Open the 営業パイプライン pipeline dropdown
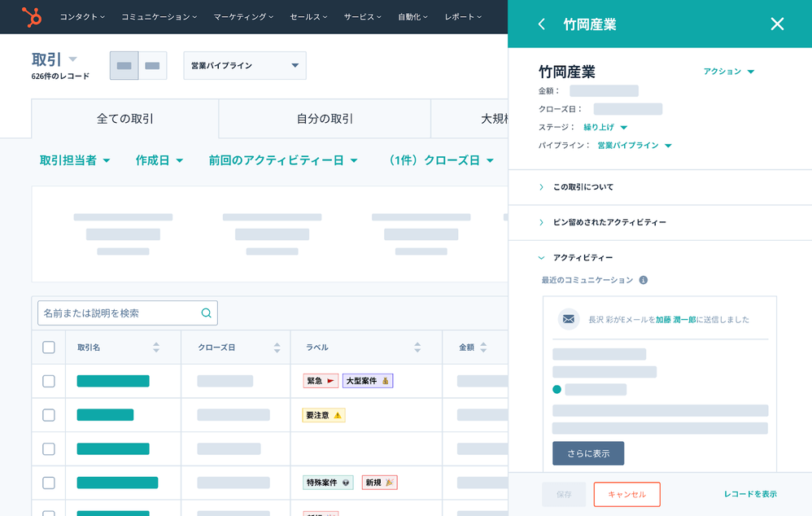812x516 pixels. [x=244, y=66]
